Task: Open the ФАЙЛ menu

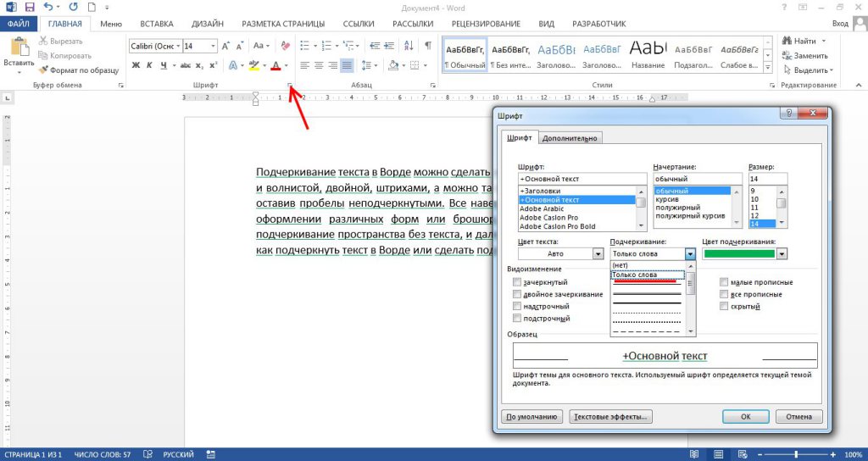Action: (19, 24)
